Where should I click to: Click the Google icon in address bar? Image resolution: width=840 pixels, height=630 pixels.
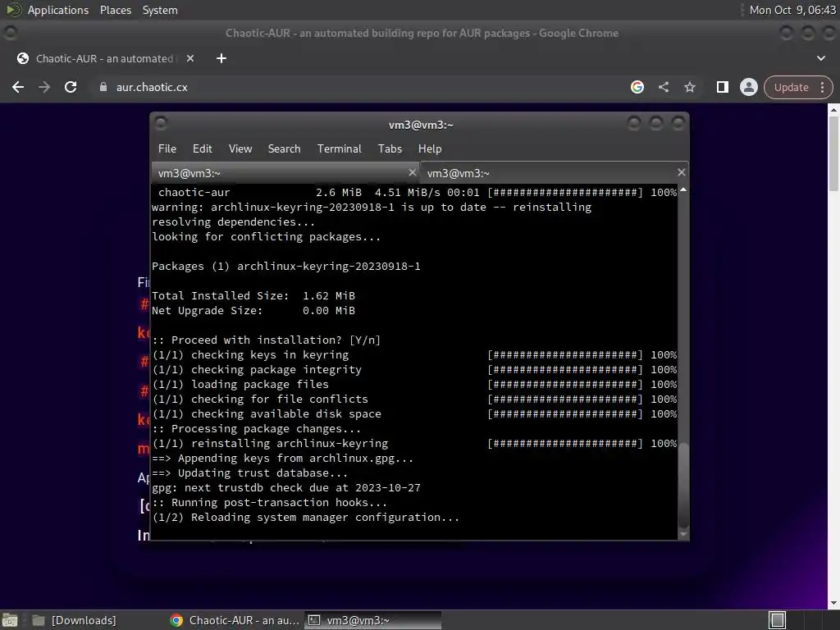pyautogui.click(x=637, y=87)
